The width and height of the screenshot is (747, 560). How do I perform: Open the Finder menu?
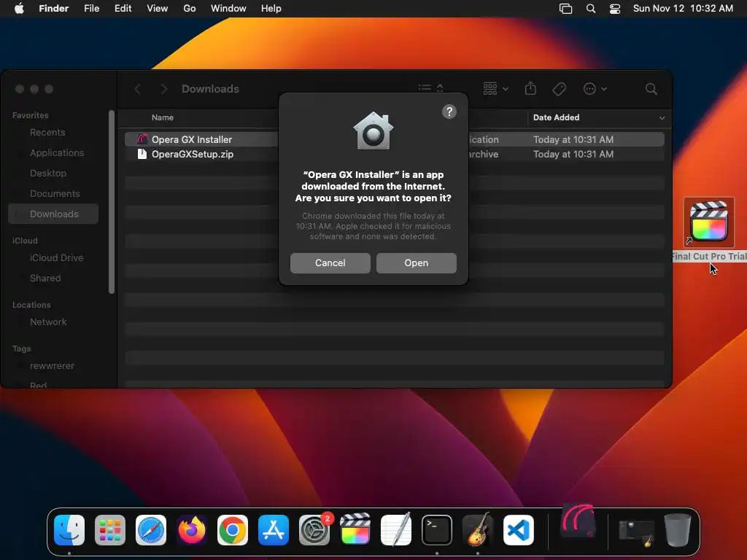coord(53,9)
